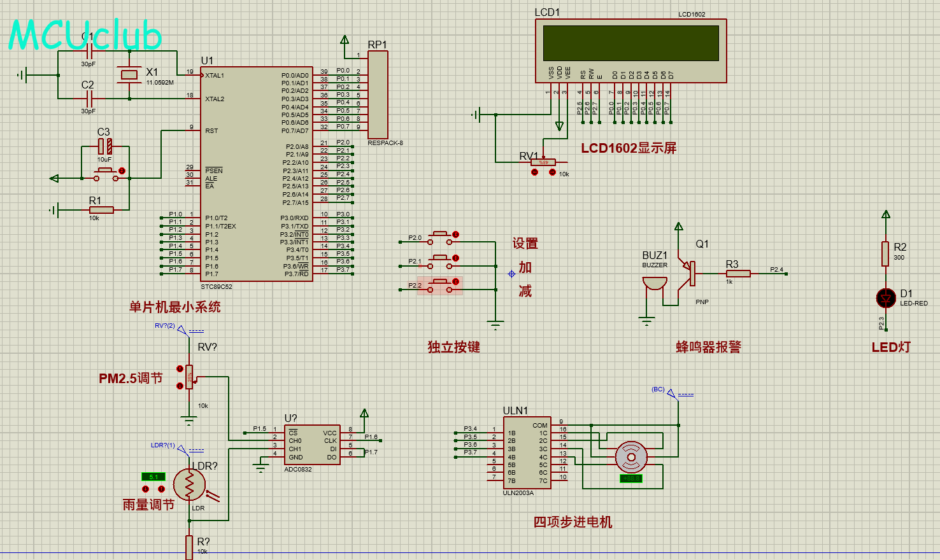940x560 pixels.
Task: Select resistor R2 300
Action: [885, 253]
